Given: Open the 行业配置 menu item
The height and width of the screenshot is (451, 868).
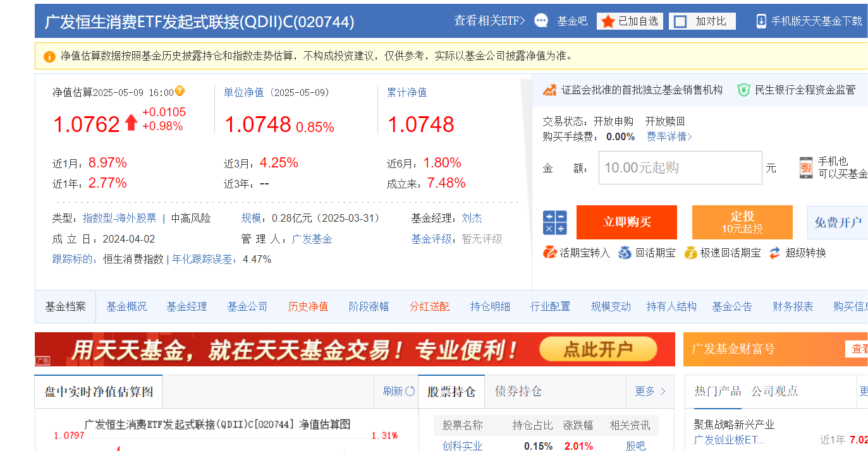Looking at the screenshot, I should pyautogui.click(x=551, y=307).
